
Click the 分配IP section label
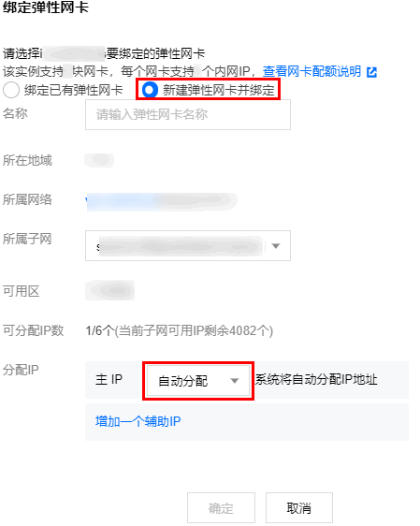pyautogui.click(x=21, y=370)
